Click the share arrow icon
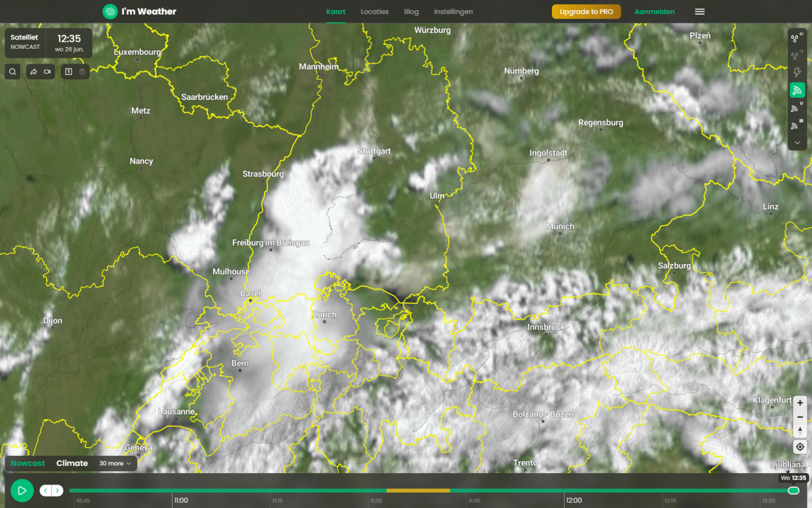 34,72
